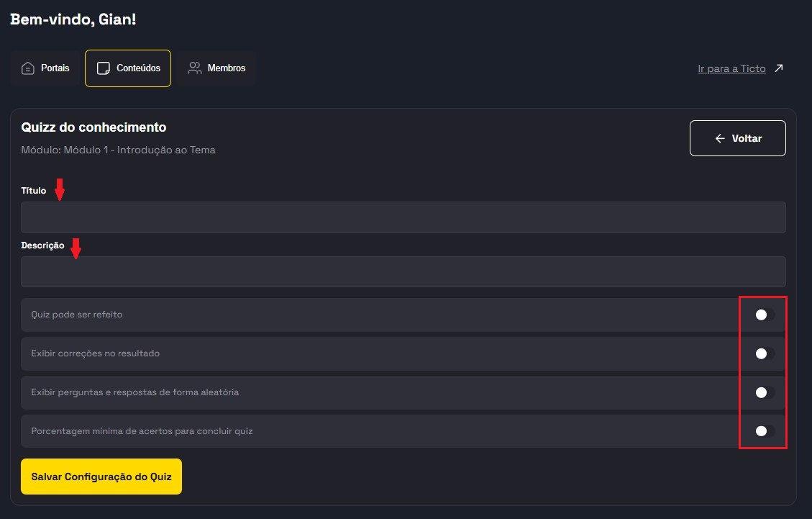Select the Conteúdos tab label

click(138, 68)
